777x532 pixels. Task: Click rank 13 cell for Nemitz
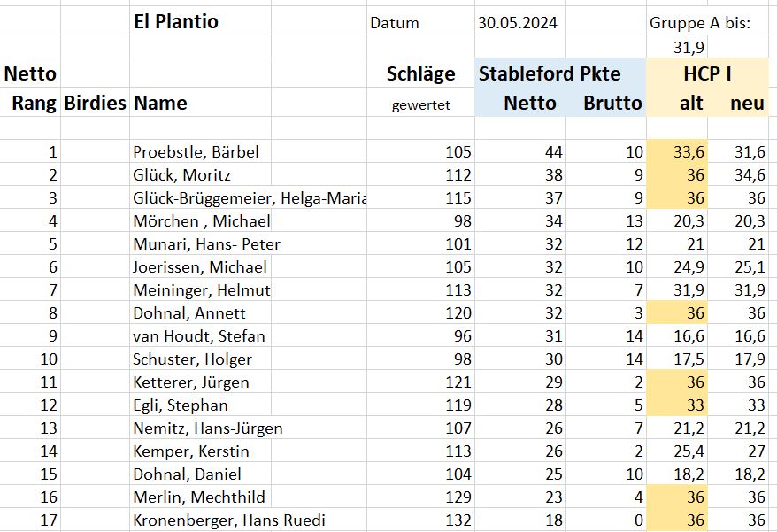[30, 428]
